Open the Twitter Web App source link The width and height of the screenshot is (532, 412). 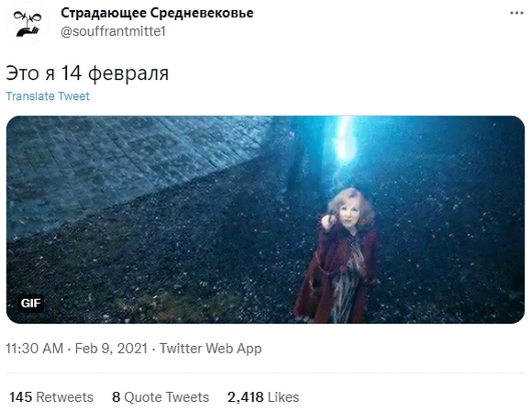point(211,349)
